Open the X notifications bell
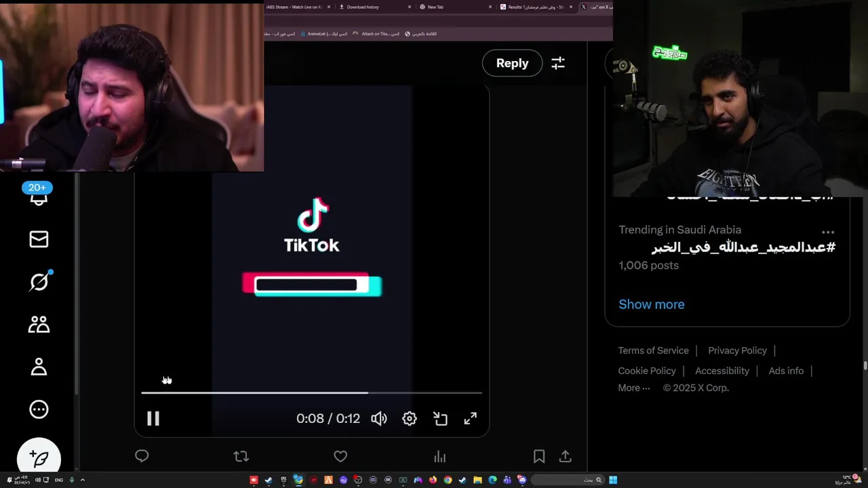This screenshot has width=868, height=488. coord(39,198)
